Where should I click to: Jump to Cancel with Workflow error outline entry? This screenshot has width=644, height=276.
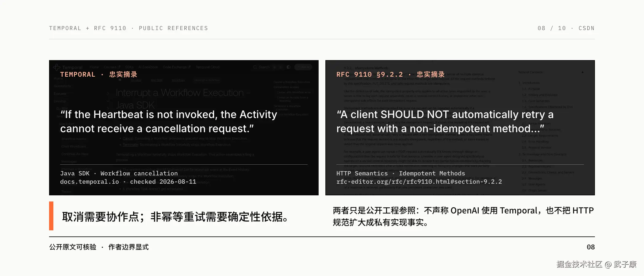294,92
